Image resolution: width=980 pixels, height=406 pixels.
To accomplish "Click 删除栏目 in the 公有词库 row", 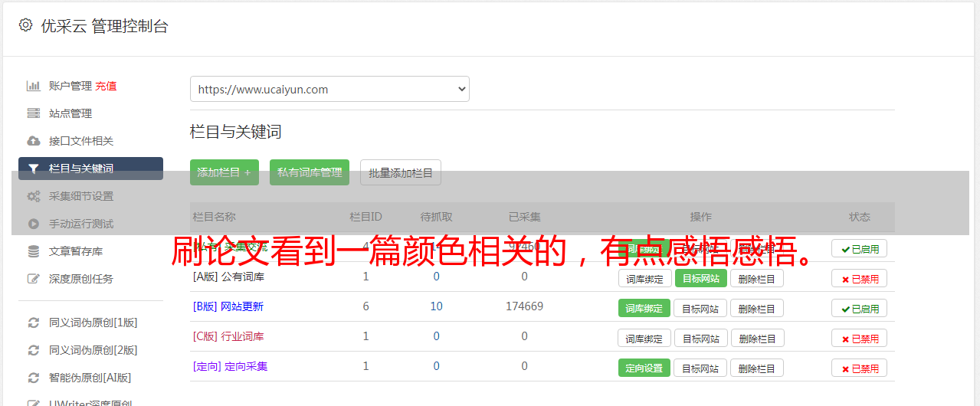I will pos(757,278).
